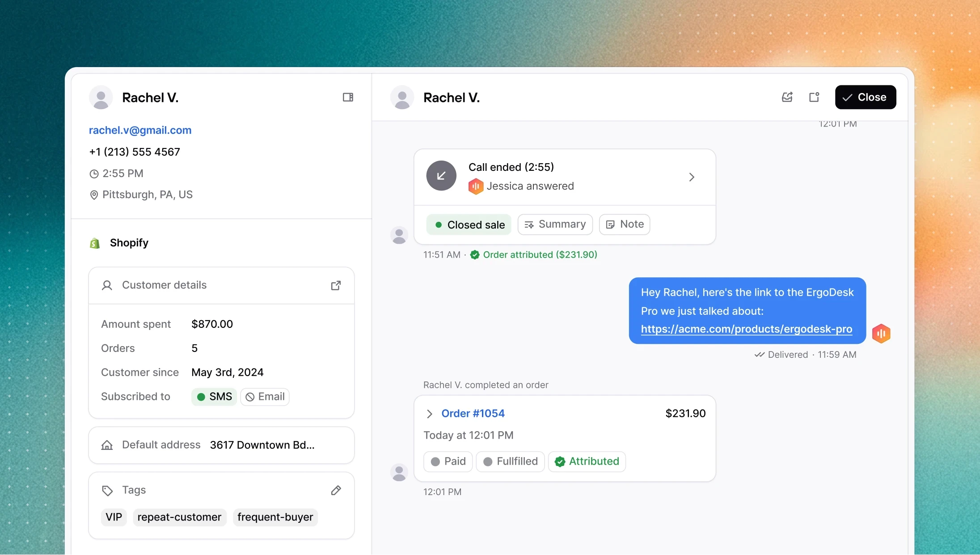Click the Shopify bag icon
This screenshot has width=980, height=555.
[x=95, y=243]
